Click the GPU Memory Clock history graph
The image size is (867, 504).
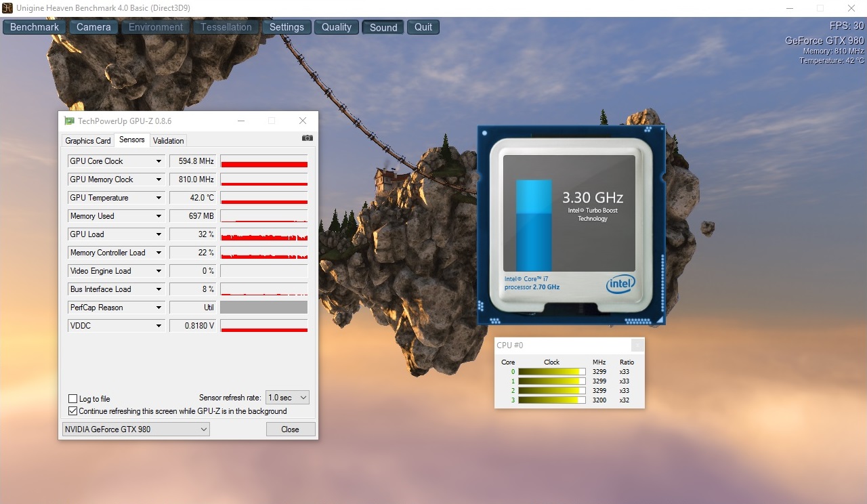pyautogui.click(x=264, y=180)
